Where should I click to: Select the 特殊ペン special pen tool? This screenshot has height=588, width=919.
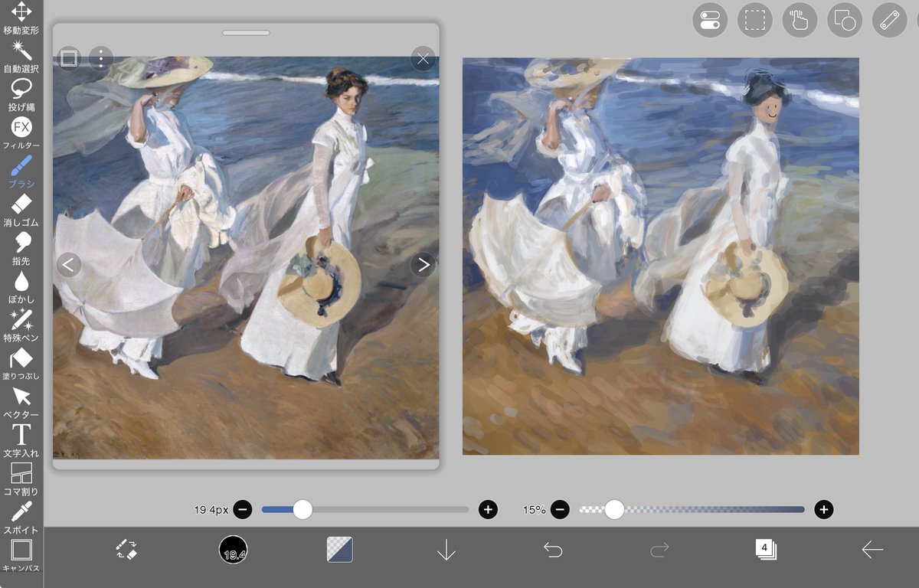[x=21, y=325]
